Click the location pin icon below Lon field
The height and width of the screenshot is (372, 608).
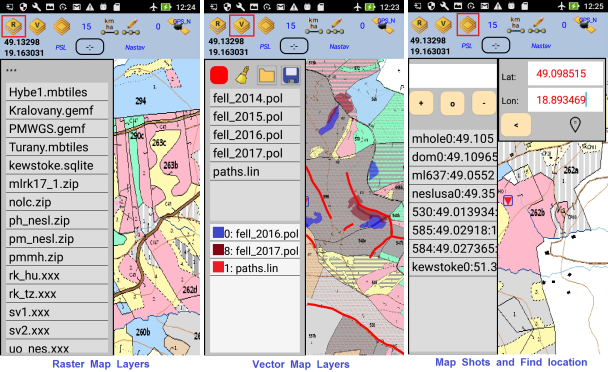click(x=575, y=125)
